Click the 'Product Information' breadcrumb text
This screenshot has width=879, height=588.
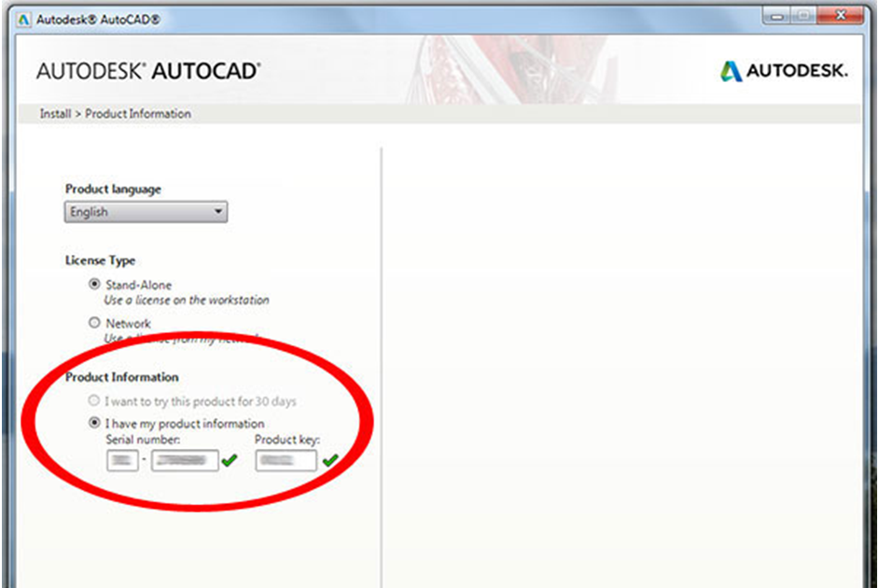click(x=138, y=114)
